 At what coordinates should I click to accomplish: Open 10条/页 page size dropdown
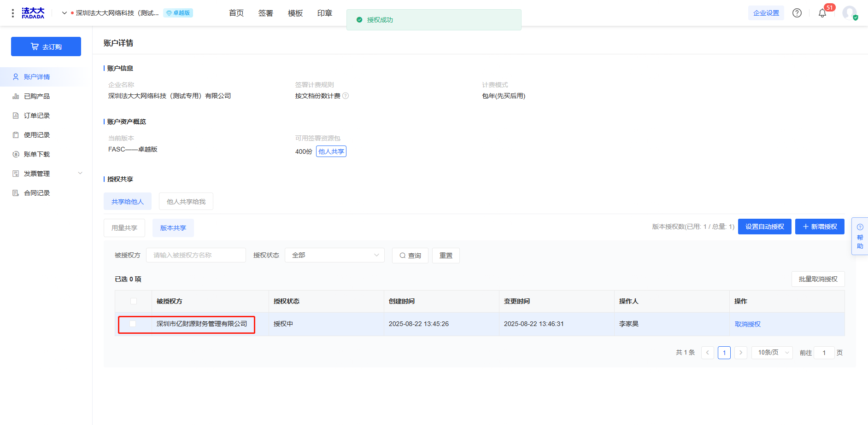772,353
